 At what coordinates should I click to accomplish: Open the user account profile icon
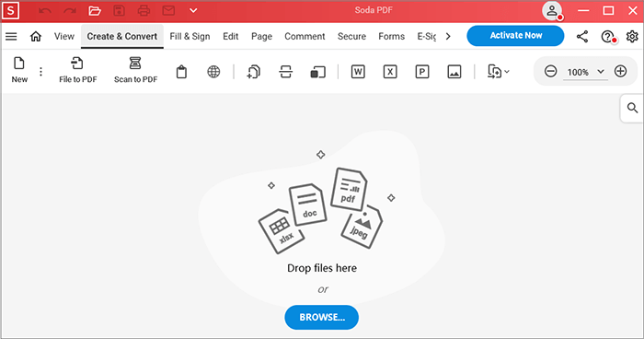click(552, 11)
